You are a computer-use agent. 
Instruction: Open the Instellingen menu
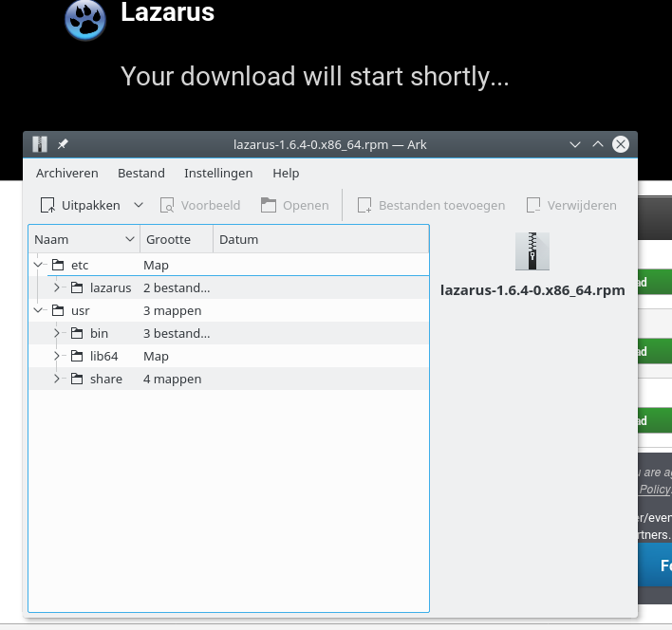tap(218, 173)
